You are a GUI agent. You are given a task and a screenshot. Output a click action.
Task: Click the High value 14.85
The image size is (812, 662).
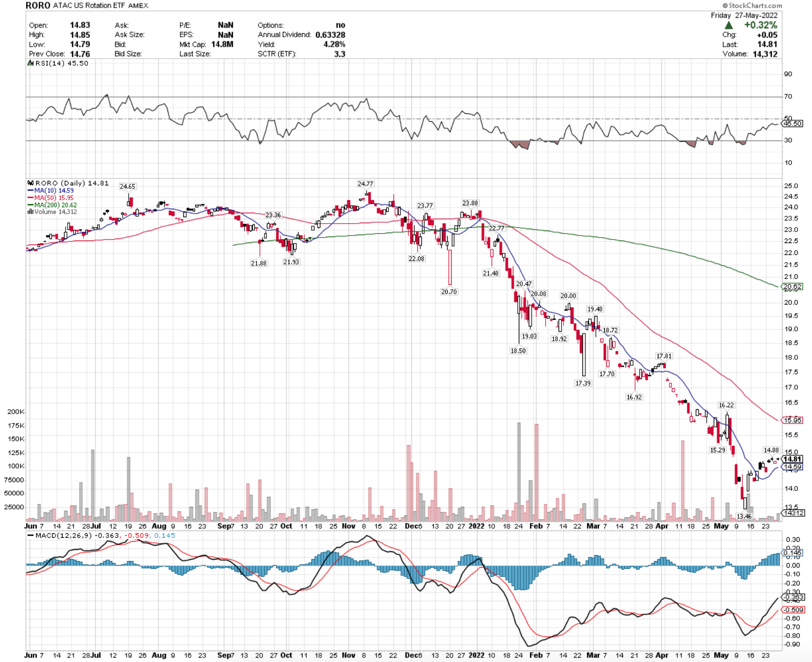click(80, 35)
